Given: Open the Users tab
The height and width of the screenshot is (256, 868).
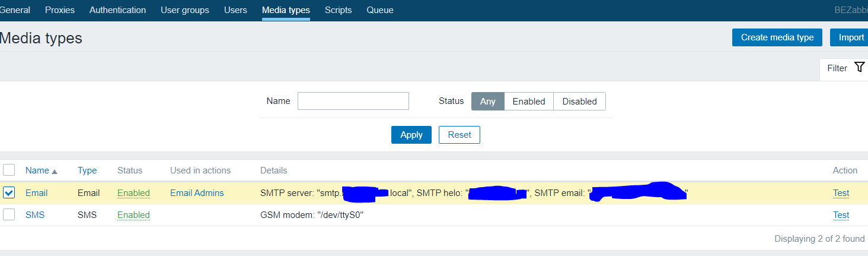Looking at the screenshot, I should click(x=235, y=10).
